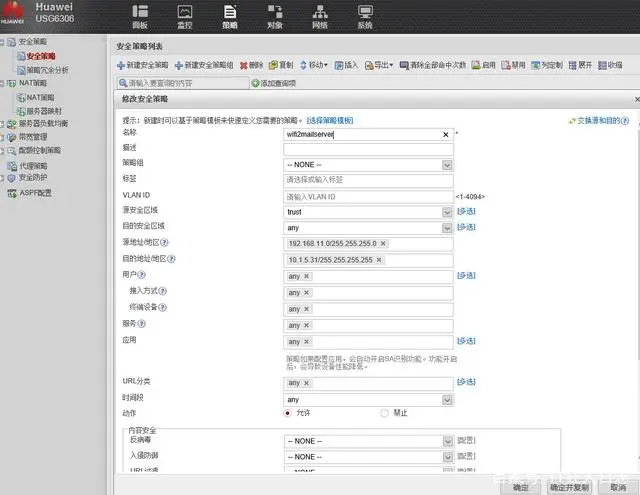Select the 允许 permit radio button
640x495 pixels.
pos(287,413)
